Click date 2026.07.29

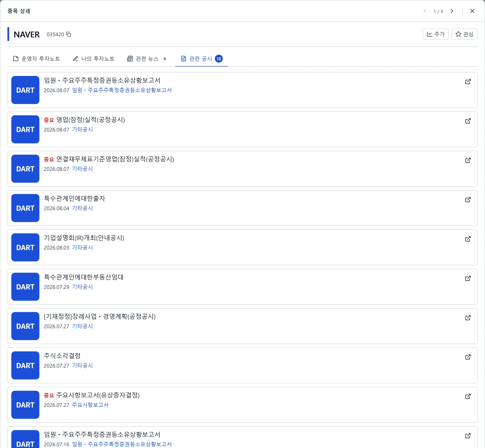(56, 287)
